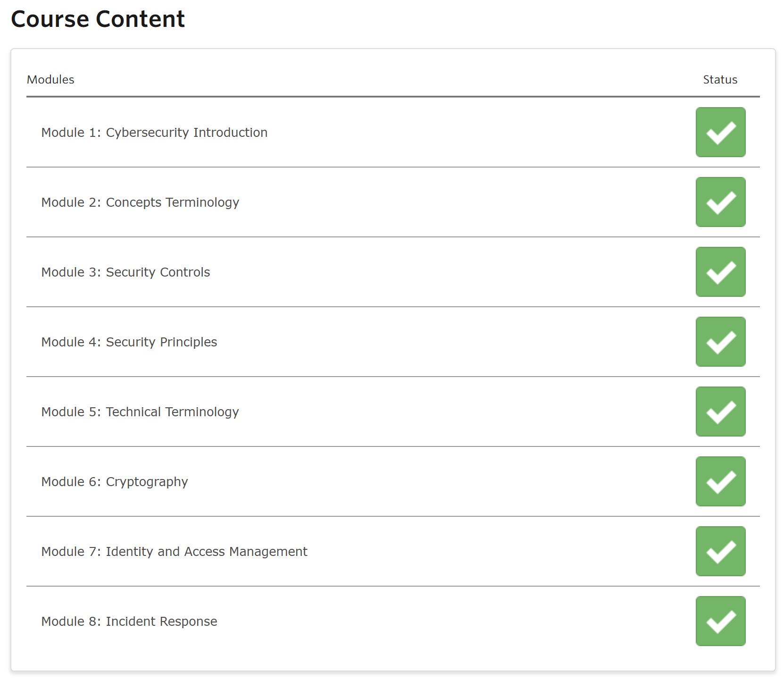784x681 pixels.
Task: Select the Cryptography module green checkmark
Action: [720, 481]
